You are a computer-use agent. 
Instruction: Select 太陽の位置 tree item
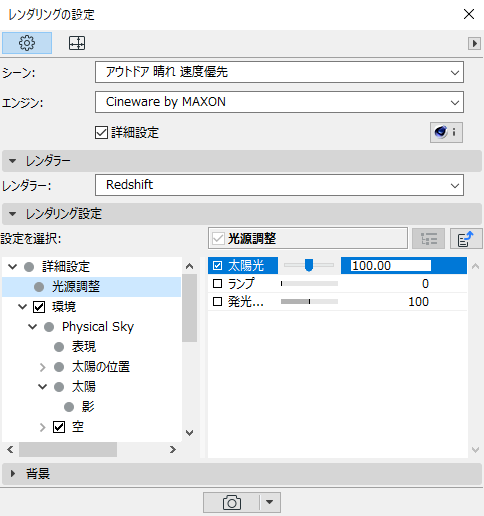(101, 367)
